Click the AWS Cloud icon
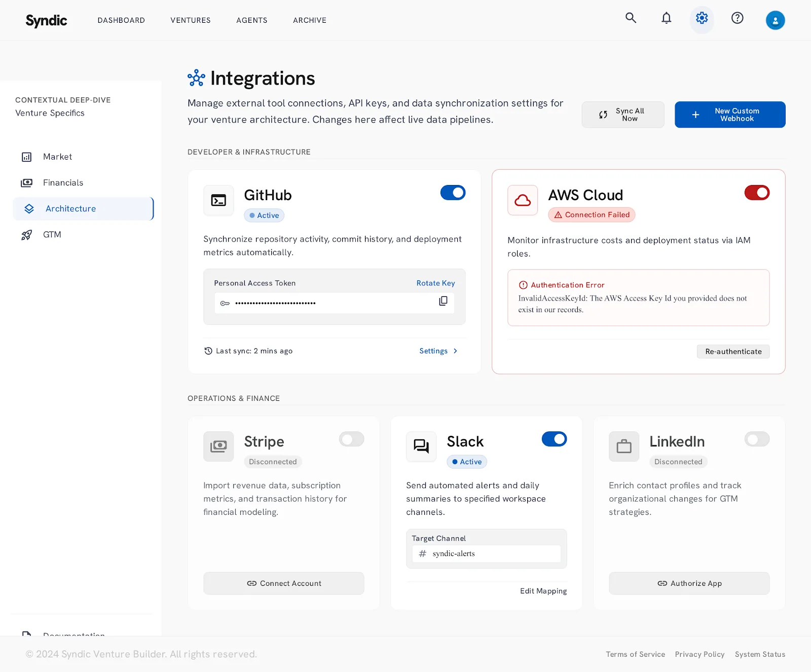 point(523,200)
